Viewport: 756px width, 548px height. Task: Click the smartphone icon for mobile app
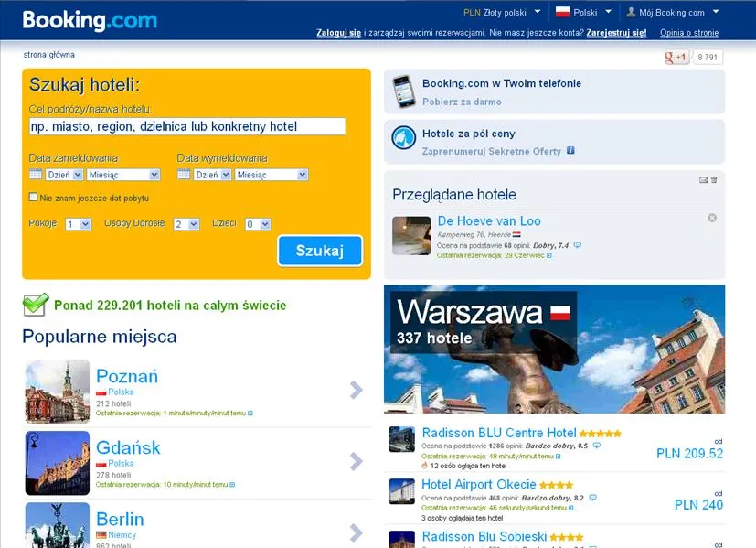pyautogui.click(x=403, y=91)
